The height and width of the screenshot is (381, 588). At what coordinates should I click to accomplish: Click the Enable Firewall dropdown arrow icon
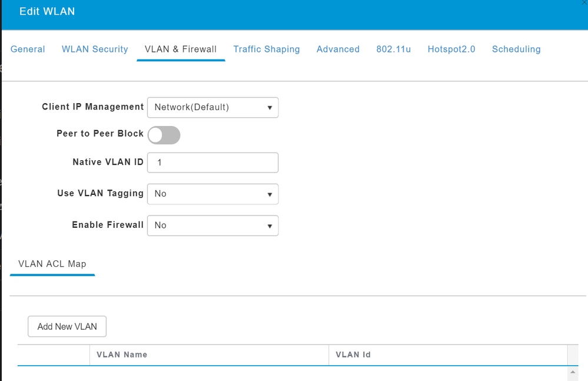click(270, 226)
